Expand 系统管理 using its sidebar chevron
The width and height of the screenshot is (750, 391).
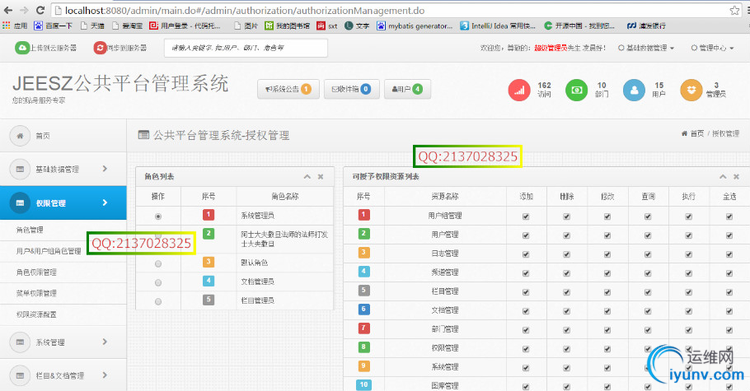pyautogui.click(x=105, y=342)
